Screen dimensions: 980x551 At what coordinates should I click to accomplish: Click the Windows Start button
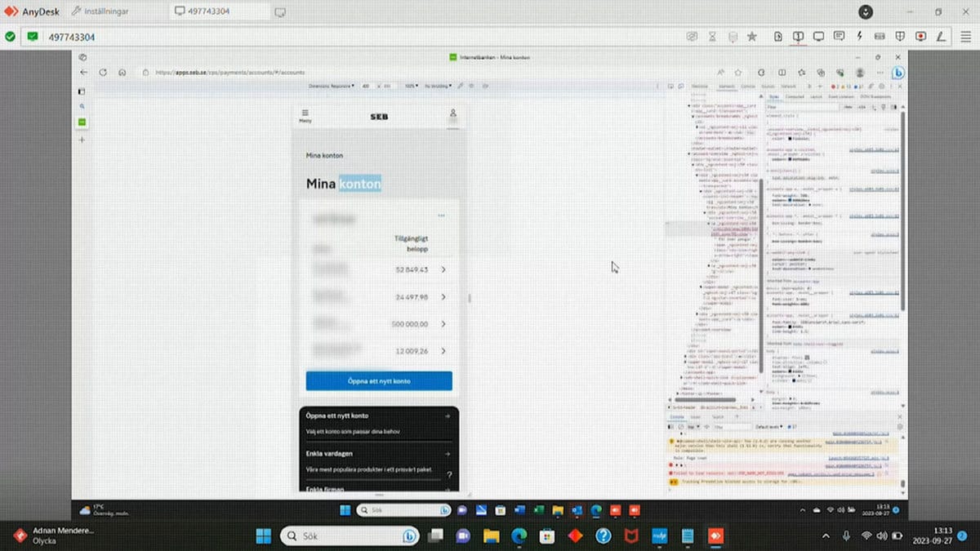pyautogui.click(x=264, y=535)
